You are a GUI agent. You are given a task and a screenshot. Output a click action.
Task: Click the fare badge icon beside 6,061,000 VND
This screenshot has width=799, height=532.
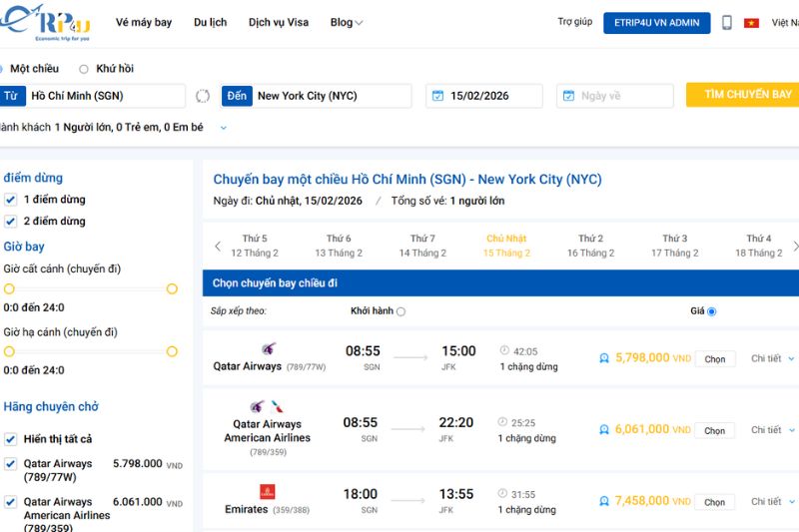click(x=604, y=430)
